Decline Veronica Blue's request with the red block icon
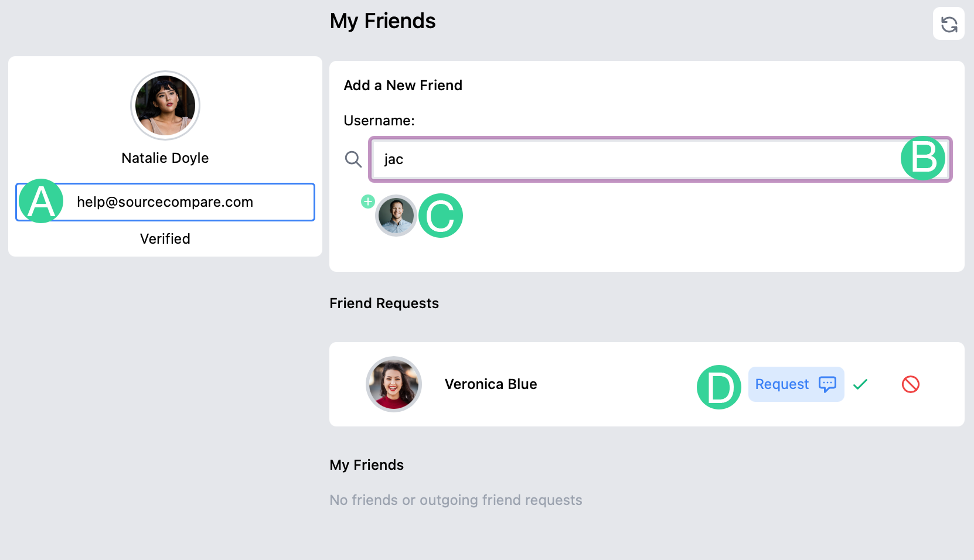Screen dimensions: 974x560 [911, 384]
